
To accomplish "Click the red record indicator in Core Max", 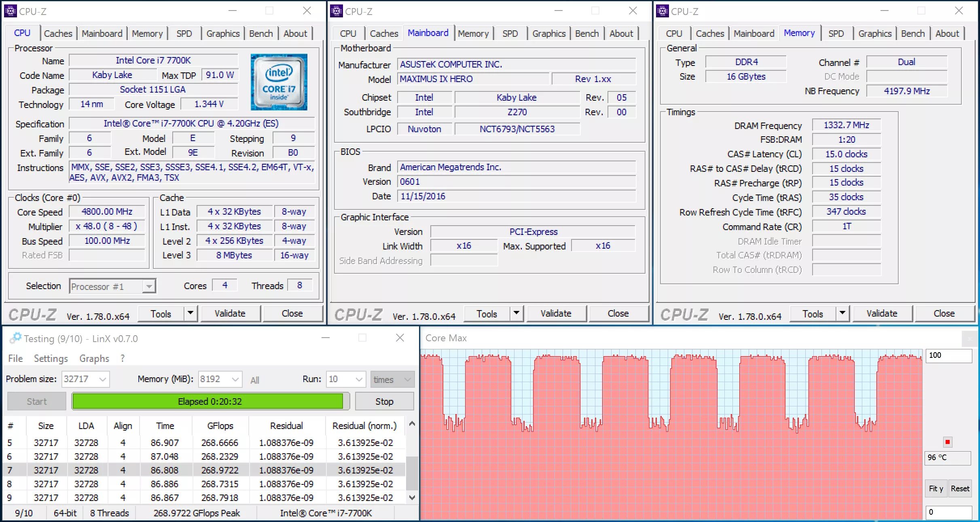I will pyautogui.click(x=948, y=442).
